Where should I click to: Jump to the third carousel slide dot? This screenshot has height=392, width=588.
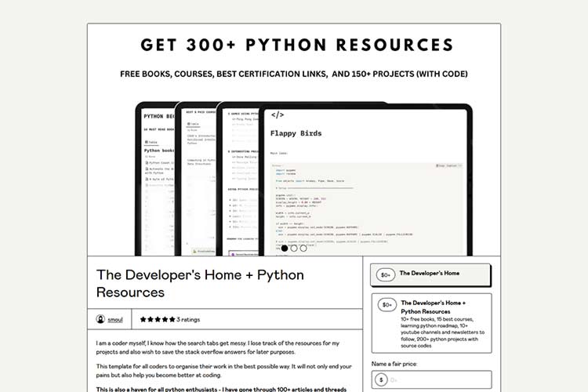(303, 249)
